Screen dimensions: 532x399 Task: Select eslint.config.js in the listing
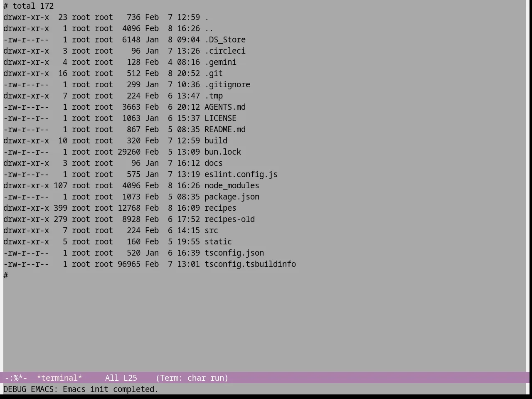pos(241,174)
